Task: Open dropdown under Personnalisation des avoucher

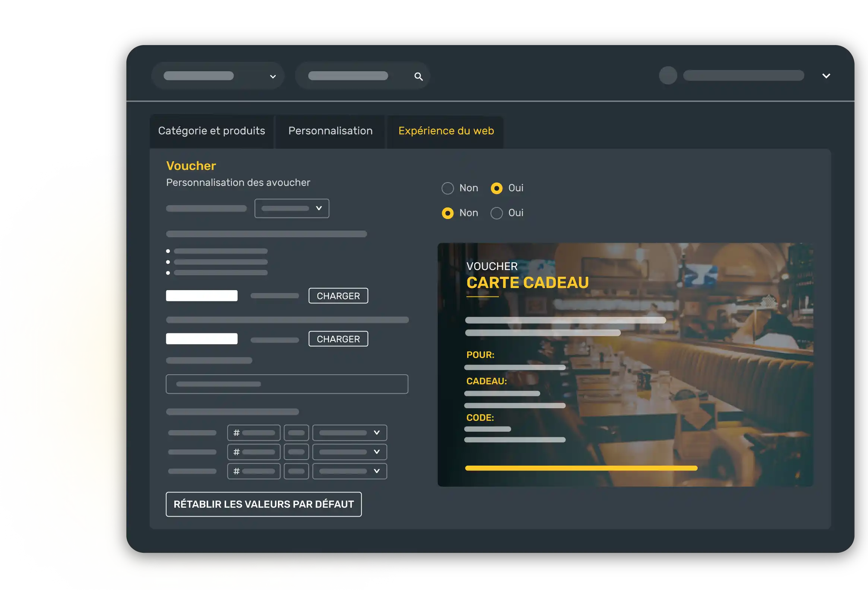Action: [291, 208]
